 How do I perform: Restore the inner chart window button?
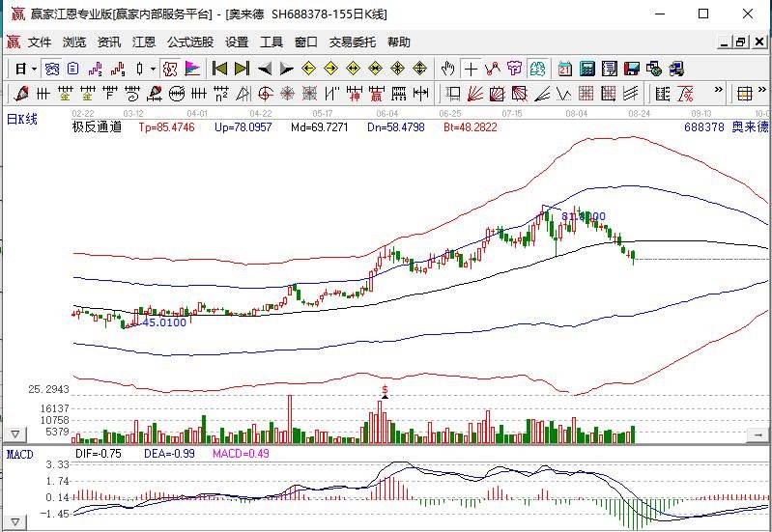click(x=741, y=42)
